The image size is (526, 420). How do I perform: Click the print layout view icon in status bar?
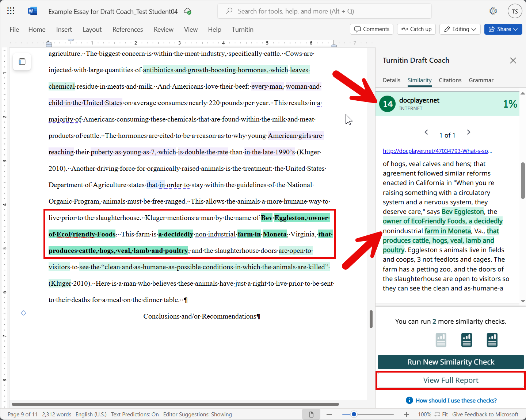click(311, 414)
